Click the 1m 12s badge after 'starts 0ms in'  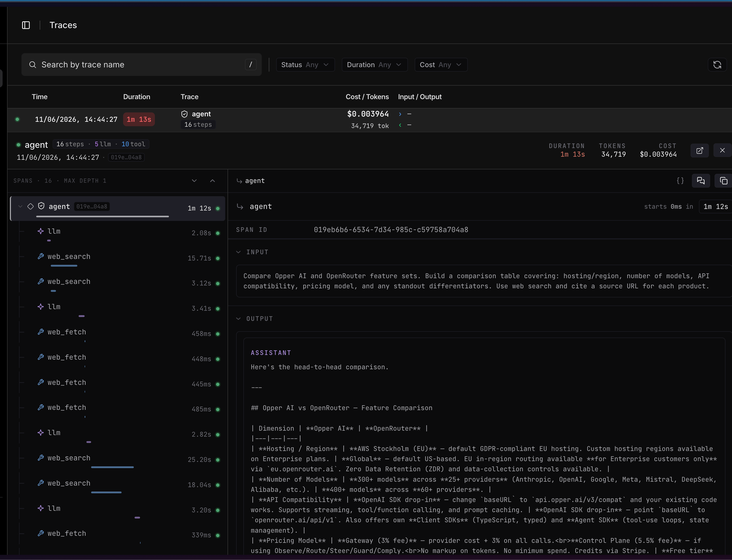(x=715, y=207)
